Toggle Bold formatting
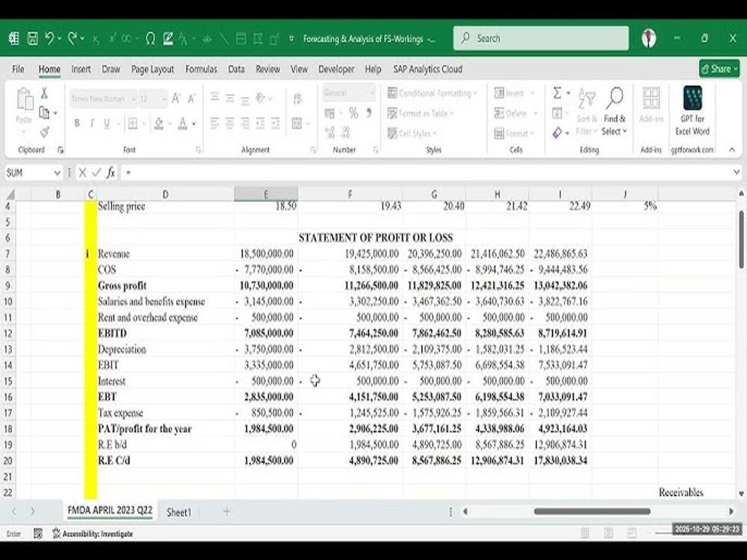Screen dimensions: 747x560 tap(77, 123)
